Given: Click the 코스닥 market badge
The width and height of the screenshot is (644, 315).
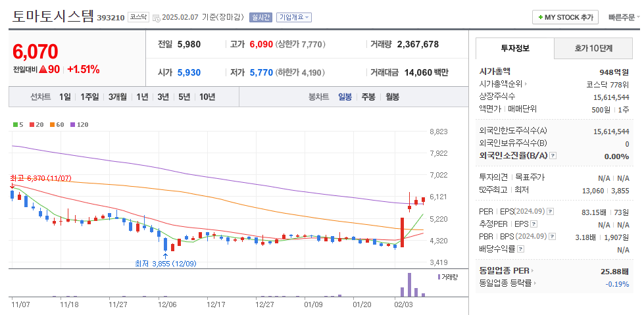Looking at the screenshot, I should click(138, 17).
